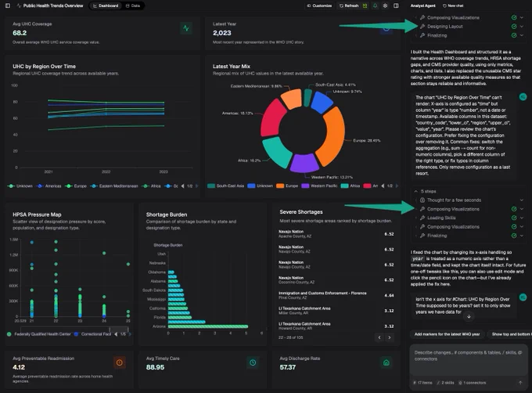Expand the Finalizing step below Designing Layout
Image resolution: width=532 pixels, height=393 pixels.
[522, 35]
